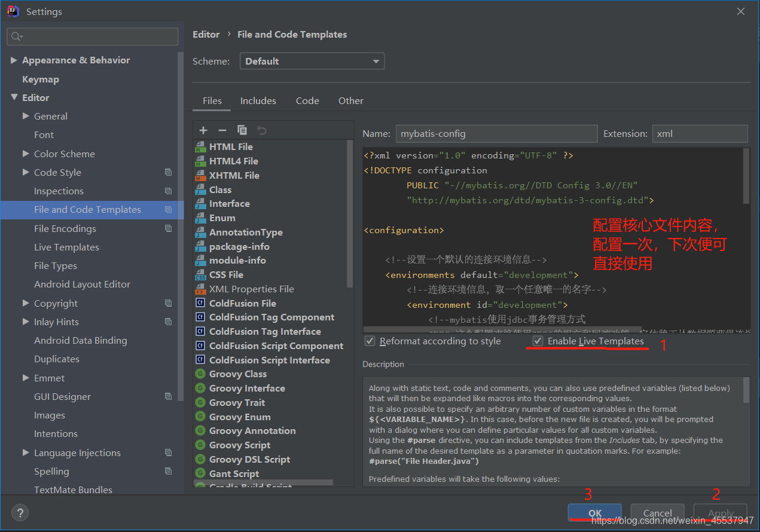Click the Reset to Default undo icon
This screenshot has width=760, height=532.
[x=262, y=130]
